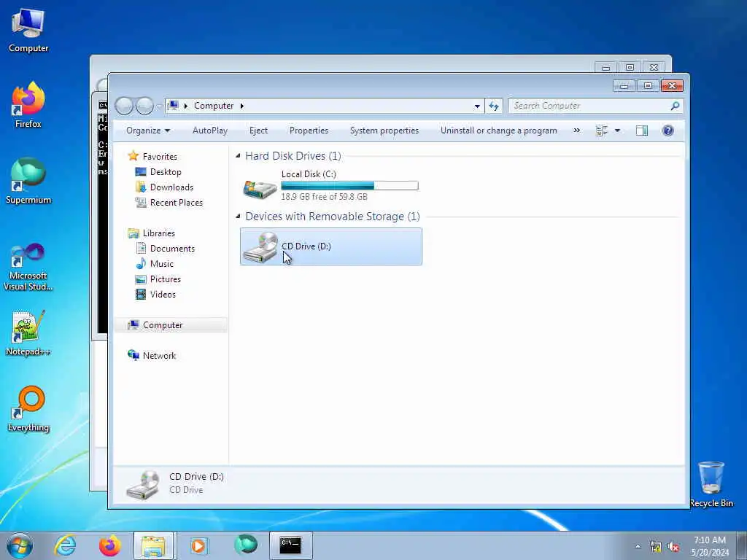
Task: Expand the arrow after Computer in address bar
Action: pyautogui.click(x=242, y=106)
